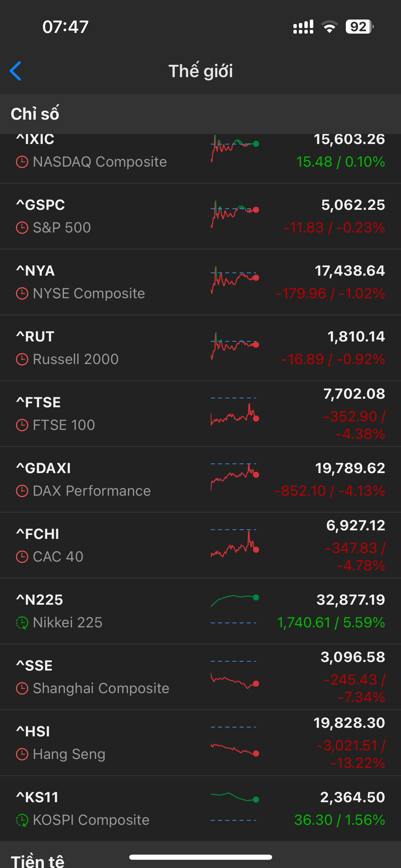Screen dimensions: 401x868
Task: Tap the battery indicator in status bar
Action: 359,27
